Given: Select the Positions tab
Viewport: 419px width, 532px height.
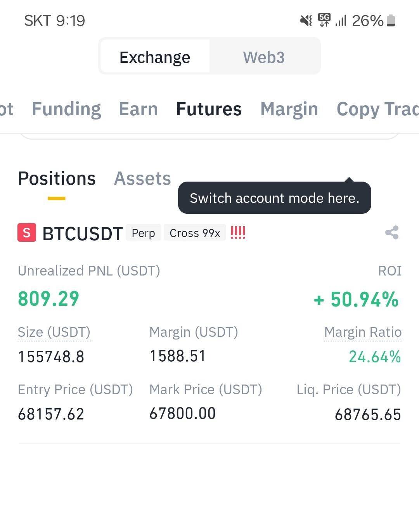Looking at the screenshot, I should [57, 178].
